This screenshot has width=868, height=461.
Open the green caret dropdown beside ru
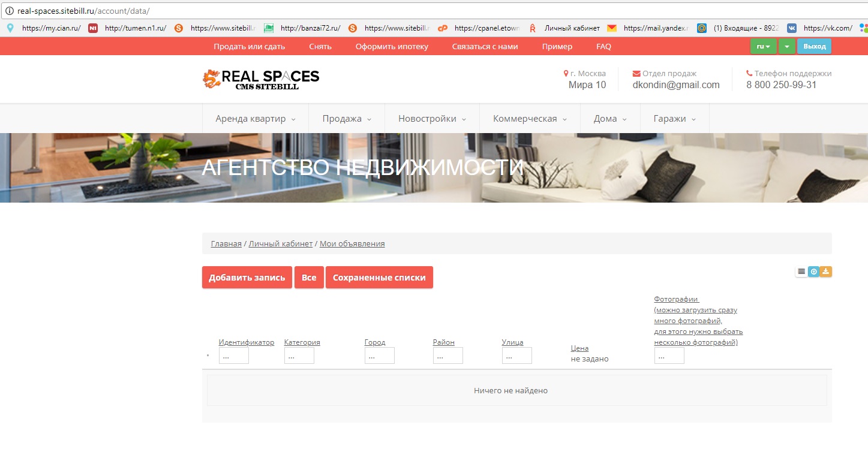coord(787,46)
